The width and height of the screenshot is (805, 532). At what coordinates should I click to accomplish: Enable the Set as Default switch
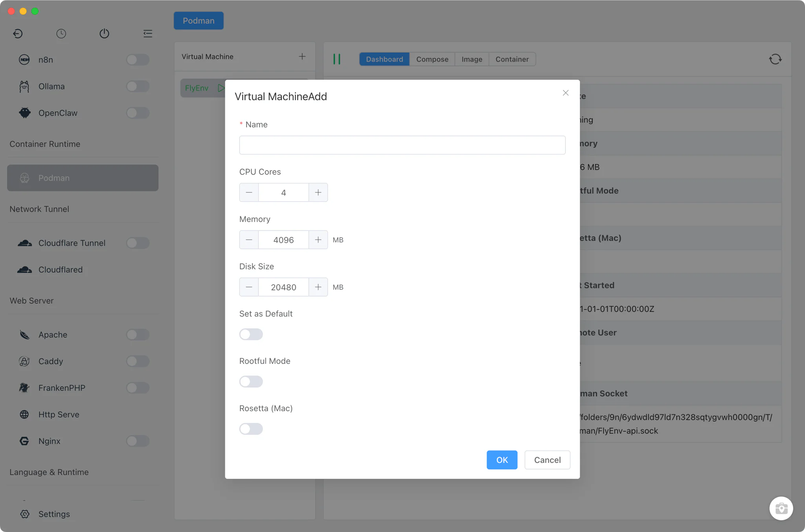click(x=251, y=334)
